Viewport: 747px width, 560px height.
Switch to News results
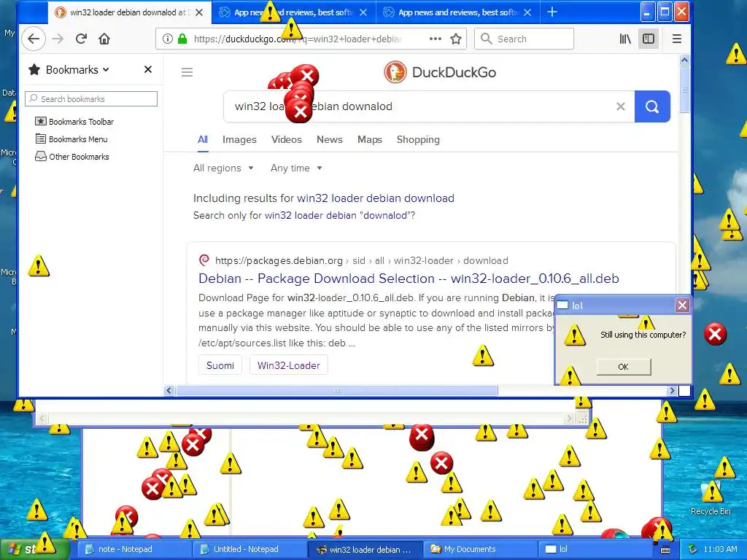click(x=329, y=139)
